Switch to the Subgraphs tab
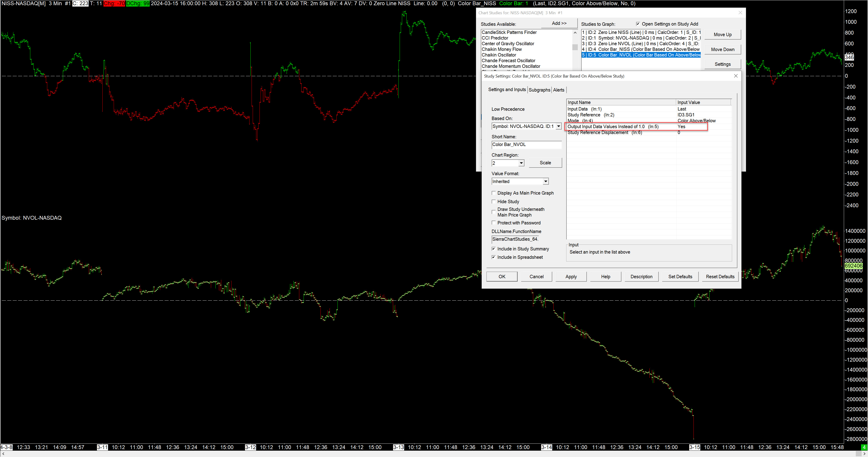 (539, 90)
